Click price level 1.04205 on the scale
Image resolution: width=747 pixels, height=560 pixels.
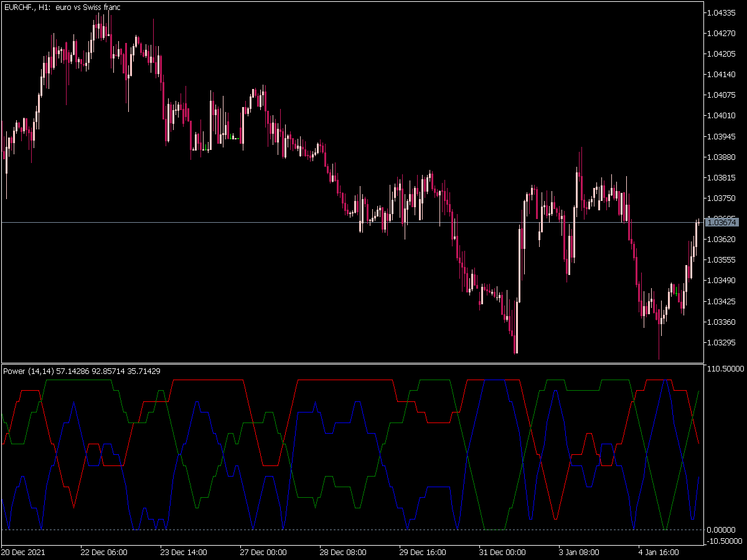tap(723, 54)
